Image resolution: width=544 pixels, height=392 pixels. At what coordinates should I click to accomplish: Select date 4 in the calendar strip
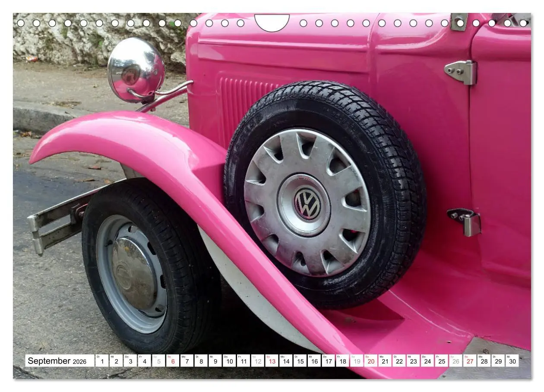[x=144, y=361]
